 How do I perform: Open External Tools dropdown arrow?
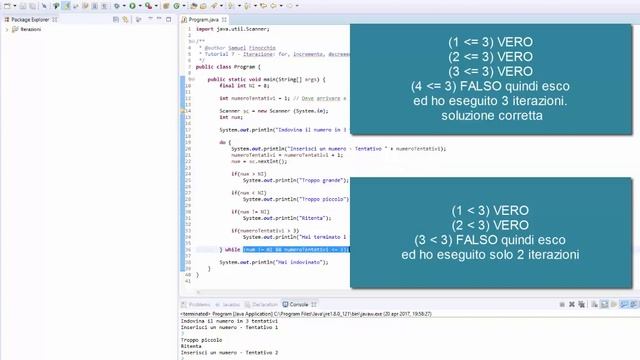tap(156, 6)
